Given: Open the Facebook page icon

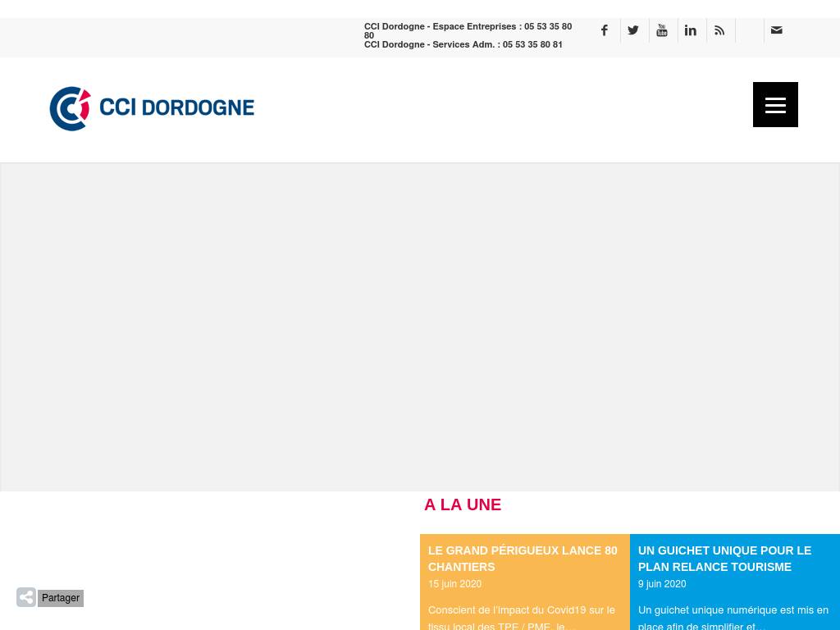Looking at the screenshot, I should coord(605,30).
